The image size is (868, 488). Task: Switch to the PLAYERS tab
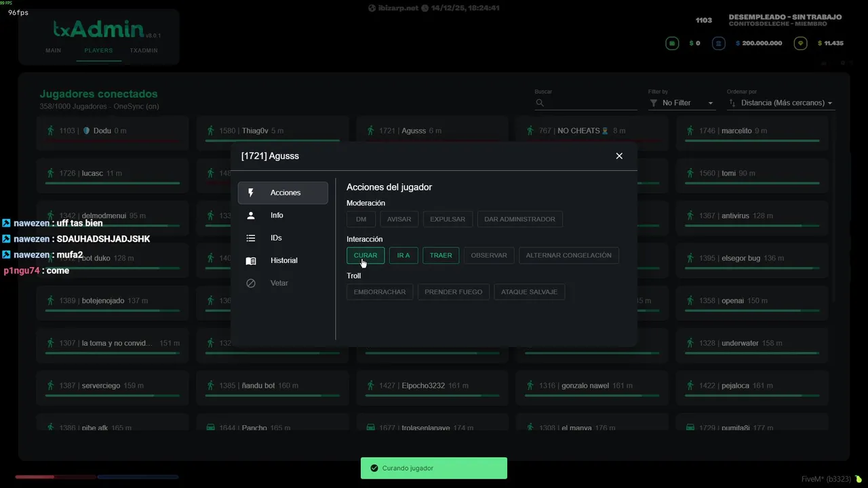point(98,51)
